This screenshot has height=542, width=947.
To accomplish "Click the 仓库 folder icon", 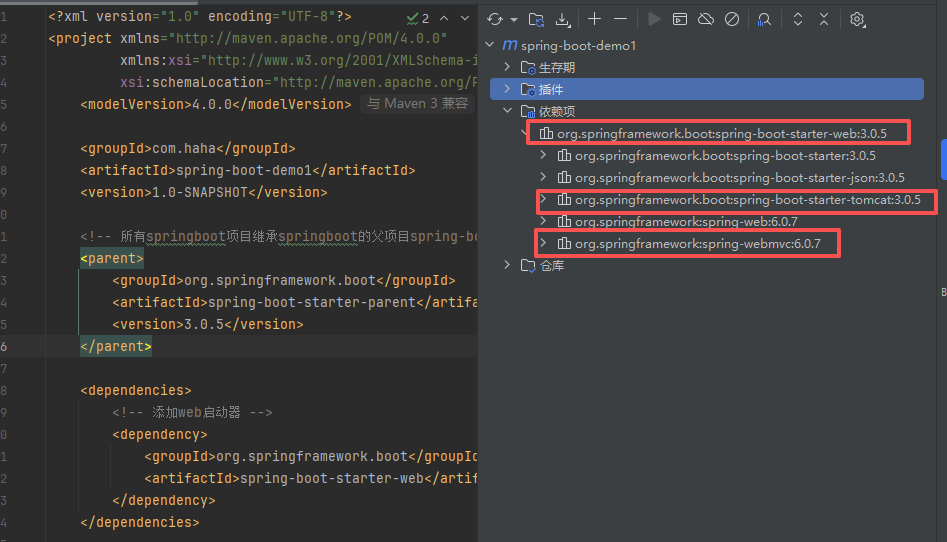I will point(528,265).
